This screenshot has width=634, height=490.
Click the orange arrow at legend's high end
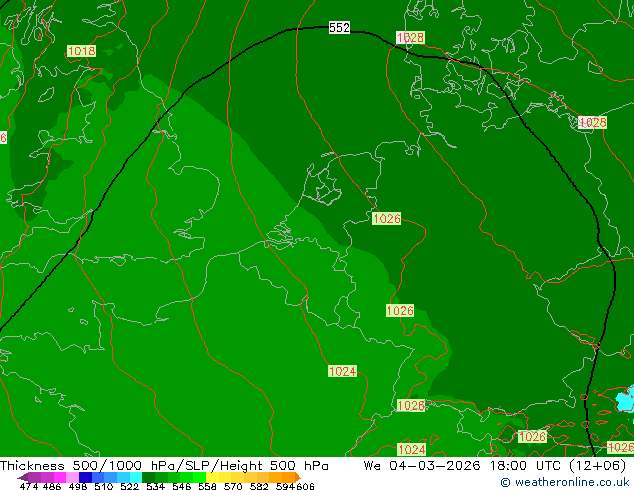coord(298,477)
